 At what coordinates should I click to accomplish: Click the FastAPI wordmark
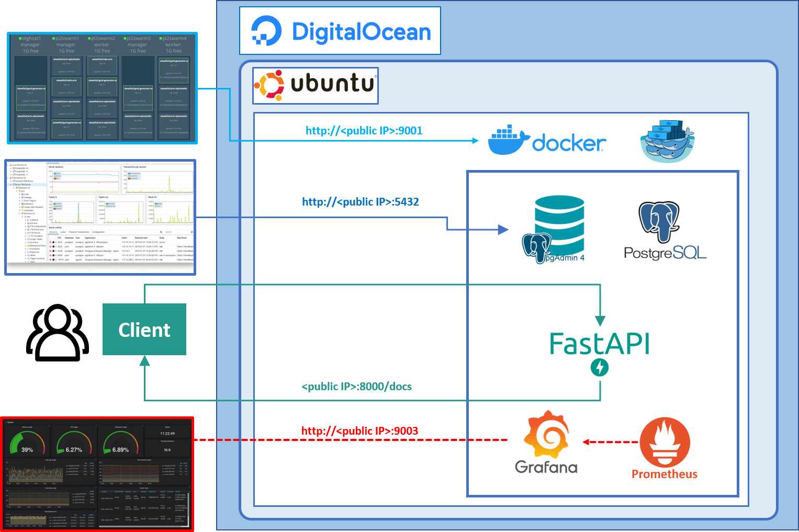pos(600,344)
